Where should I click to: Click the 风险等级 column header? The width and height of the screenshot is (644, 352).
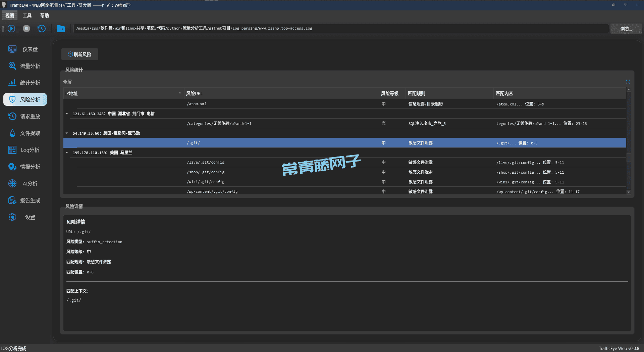(392, 93)
